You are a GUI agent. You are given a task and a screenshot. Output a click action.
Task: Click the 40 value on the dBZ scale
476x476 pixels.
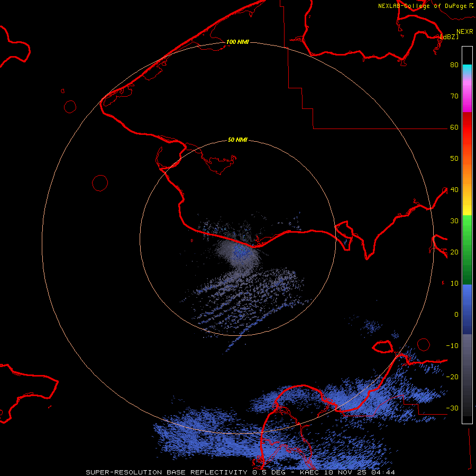[454, 190]
